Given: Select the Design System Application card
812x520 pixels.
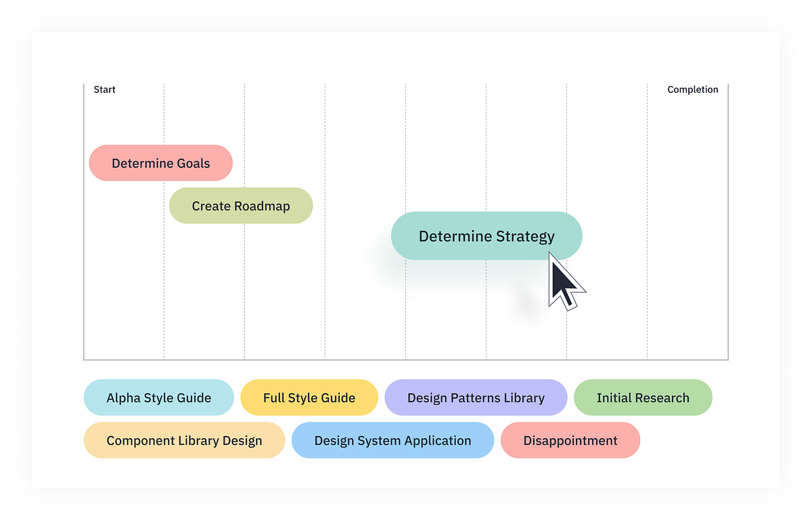Looking at the screenshot, I should [x=392, y=440].
